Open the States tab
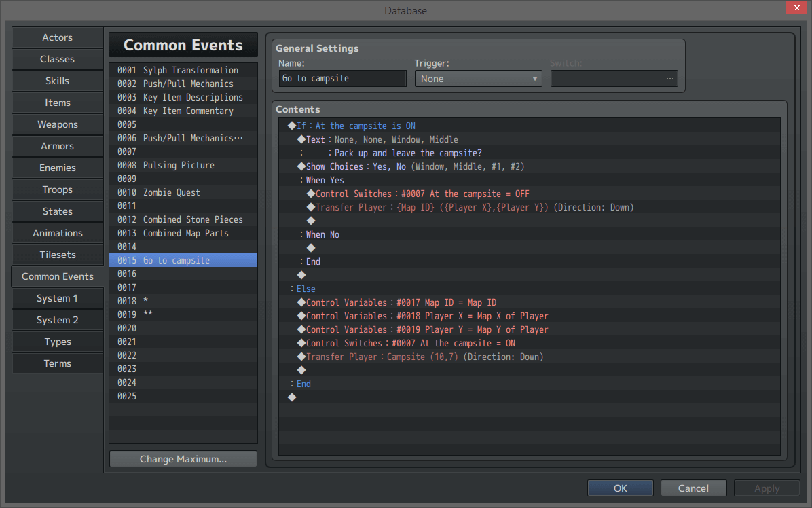This screenshot has height=508, width=812. [58, 211]
